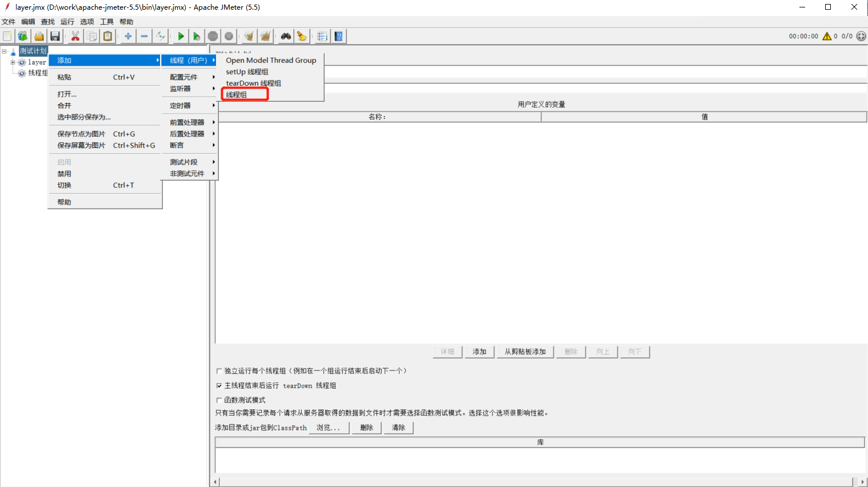The height and width of the screenshot is (487, 868).
Task: Open the 测试片段 submenu
Action: point(190,162)
